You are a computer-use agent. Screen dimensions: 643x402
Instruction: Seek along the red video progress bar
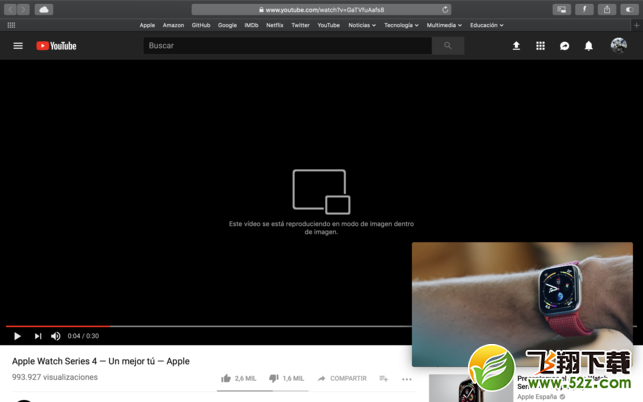pos(58,326)
